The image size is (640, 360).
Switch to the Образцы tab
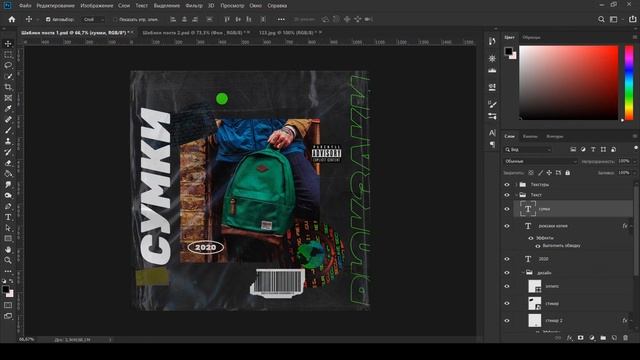(531, 38)
